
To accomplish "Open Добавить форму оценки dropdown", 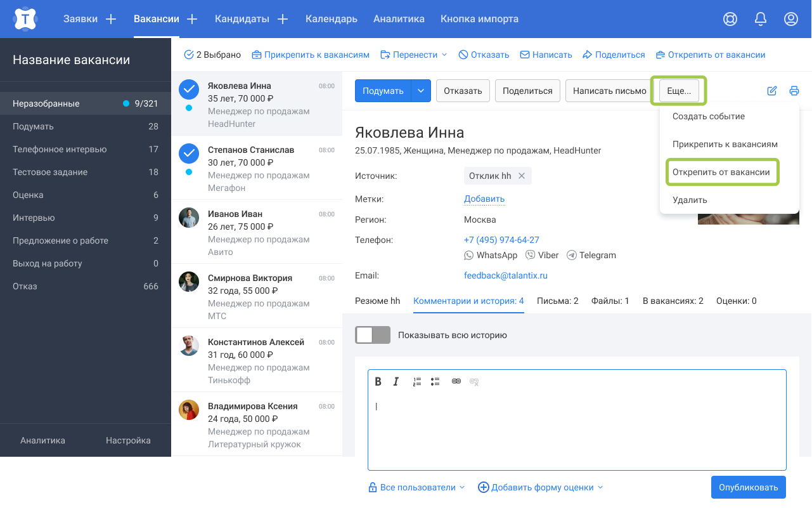I will click(541, 487).
